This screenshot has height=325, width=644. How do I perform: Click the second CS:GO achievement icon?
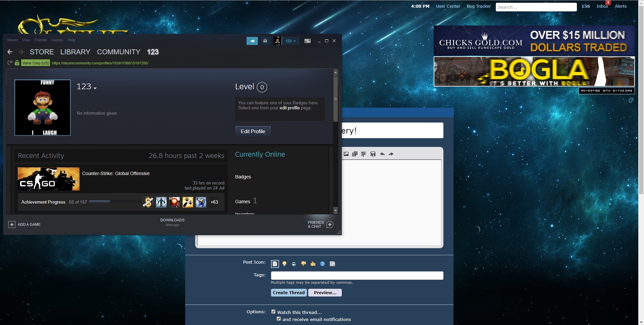tap(161, 202)
